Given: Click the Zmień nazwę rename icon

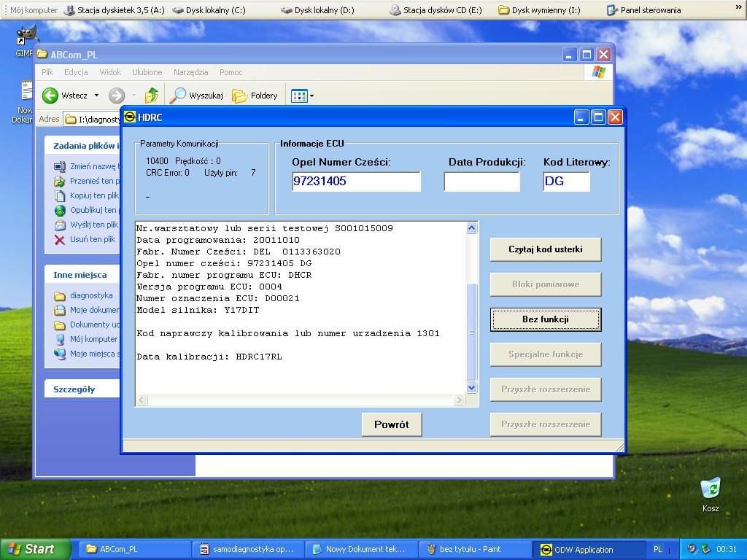Looking at the screenshot, I should 60,166.
